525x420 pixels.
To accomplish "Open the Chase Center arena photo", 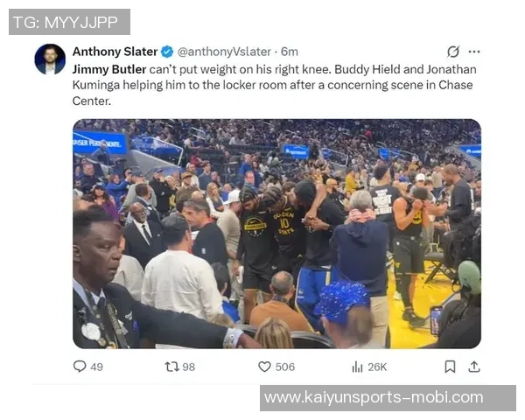I will (x=276, y=234).
